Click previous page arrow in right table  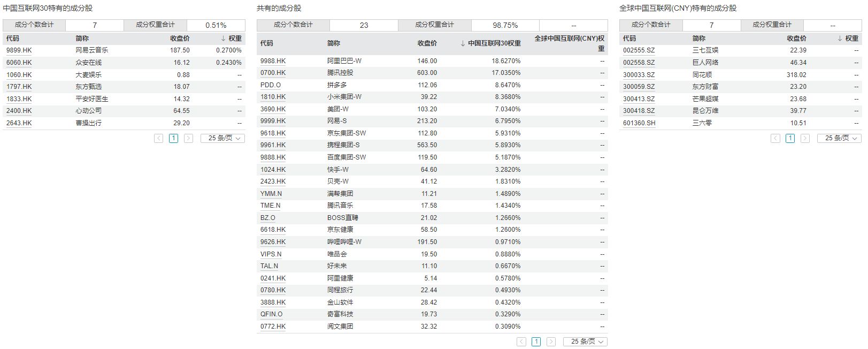pos(775,138)
